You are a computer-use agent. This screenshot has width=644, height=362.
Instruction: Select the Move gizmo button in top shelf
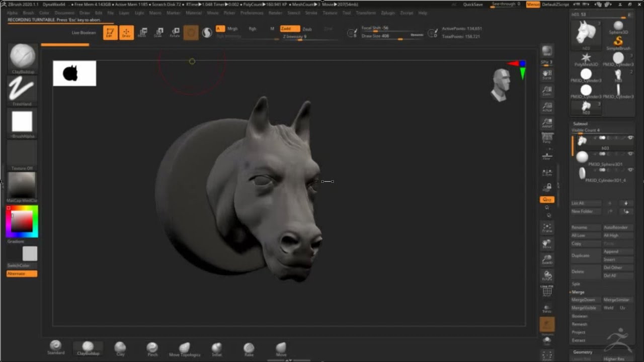click(142, 33)
